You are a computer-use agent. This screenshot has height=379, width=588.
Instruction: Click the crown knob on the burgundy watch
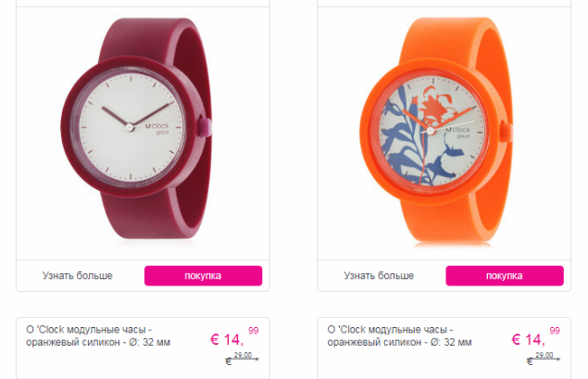[x=206, y=127]
